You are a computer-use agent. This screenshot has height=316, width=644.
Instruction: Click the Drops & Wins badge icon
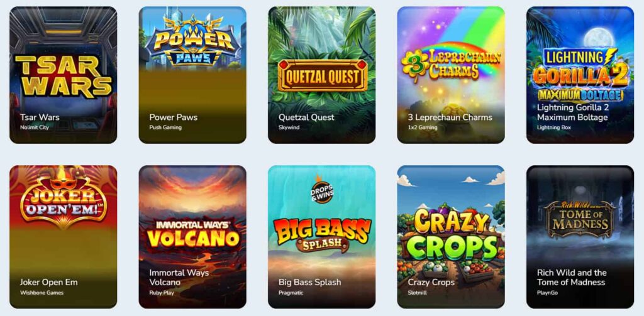coord(323,191)
